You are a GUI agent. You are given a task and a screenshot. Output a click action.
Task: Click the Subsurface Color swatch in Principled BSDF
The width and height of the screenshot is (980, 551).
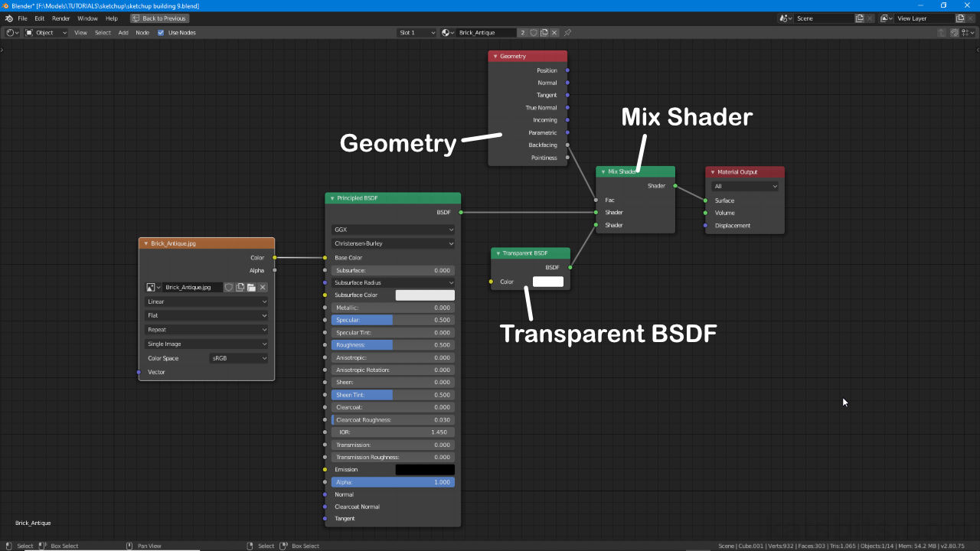tap(425, 295)
